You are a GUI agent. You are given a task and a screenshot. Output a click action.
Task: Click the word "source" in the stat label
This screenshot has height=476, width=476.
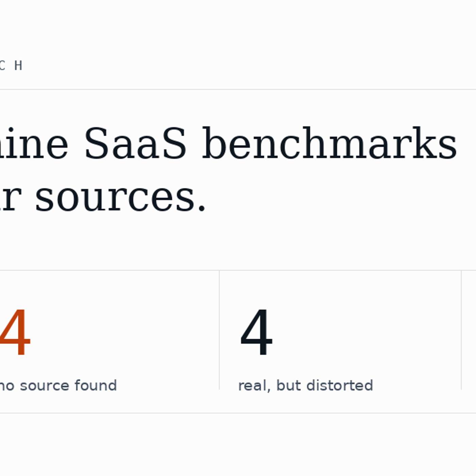(x=44, y=386)
